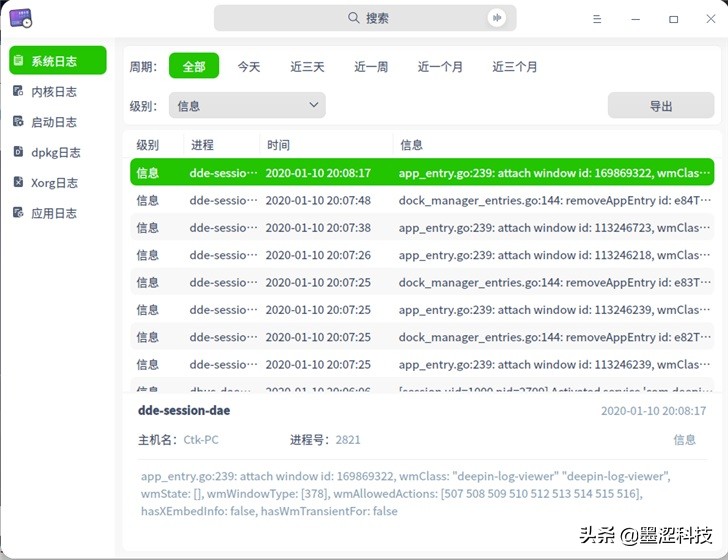
Task: Open the 级别 level dropdown
Action: (247, 105)
